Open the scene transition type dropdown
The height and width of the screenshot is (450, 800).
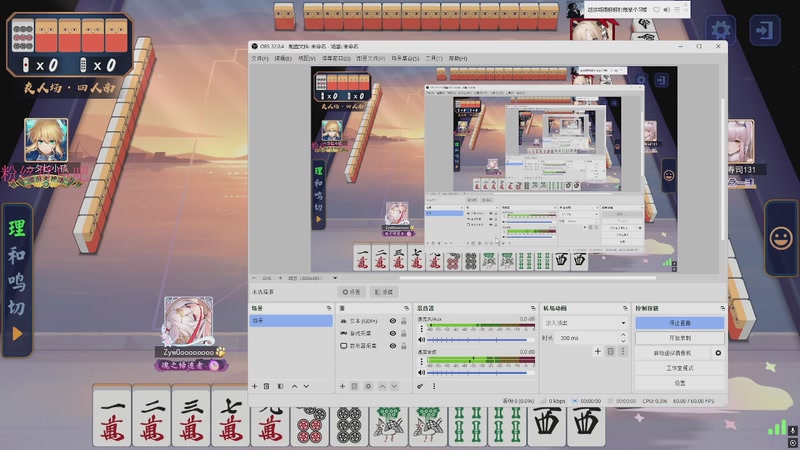point(586,323)
